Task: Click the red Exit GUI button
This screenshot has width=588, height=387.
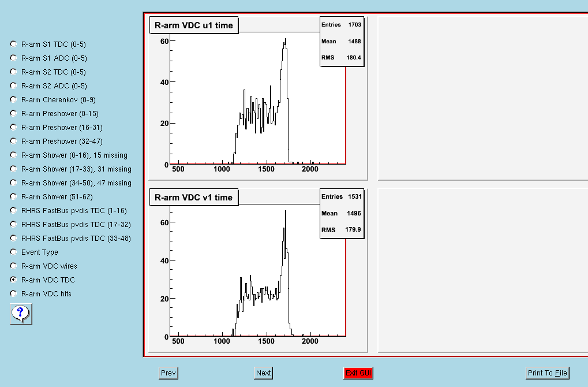Action: [358, 373]
